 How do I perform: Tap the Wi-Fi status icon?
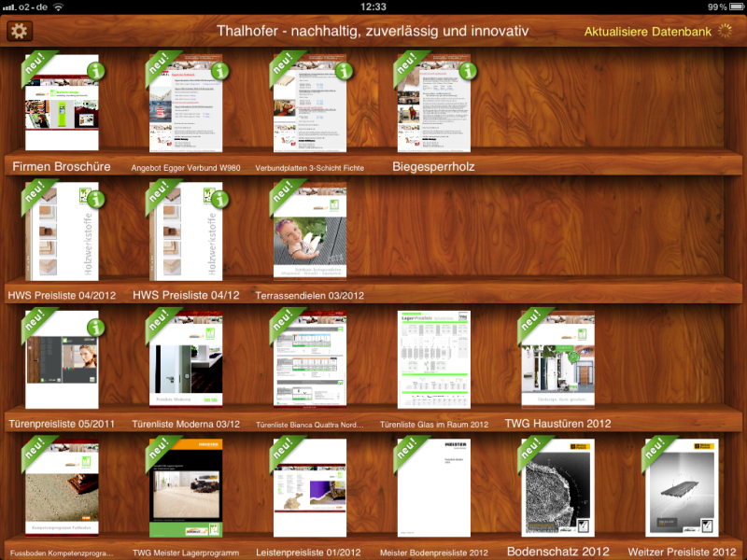point(58,7)
